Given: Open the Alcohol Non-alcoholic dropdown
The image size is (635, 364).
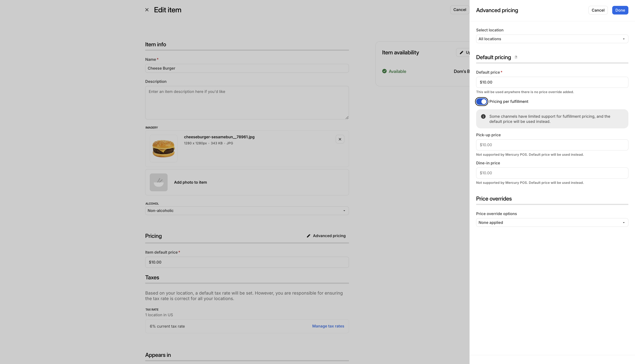Looking at the screenshot, I should 247,210.
